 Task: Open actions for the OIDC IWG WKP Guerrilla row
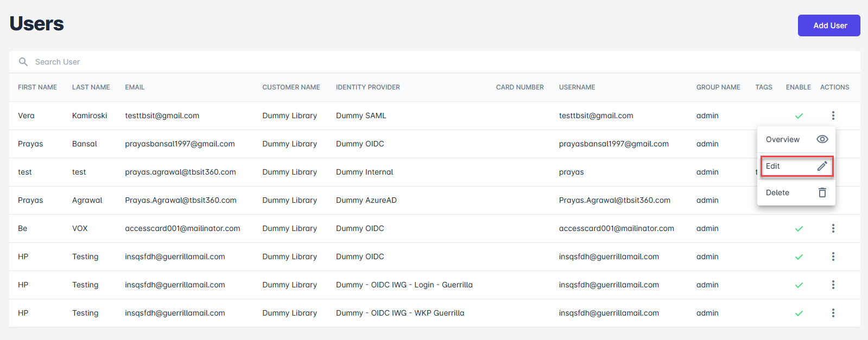pyautogui.click(x=833, y=313)
